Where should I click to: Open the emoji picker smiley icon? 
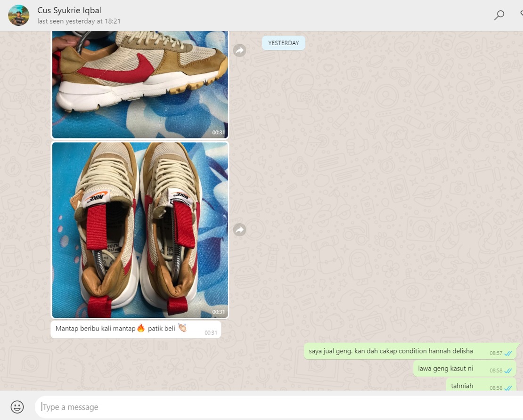(x=17, y=407)
